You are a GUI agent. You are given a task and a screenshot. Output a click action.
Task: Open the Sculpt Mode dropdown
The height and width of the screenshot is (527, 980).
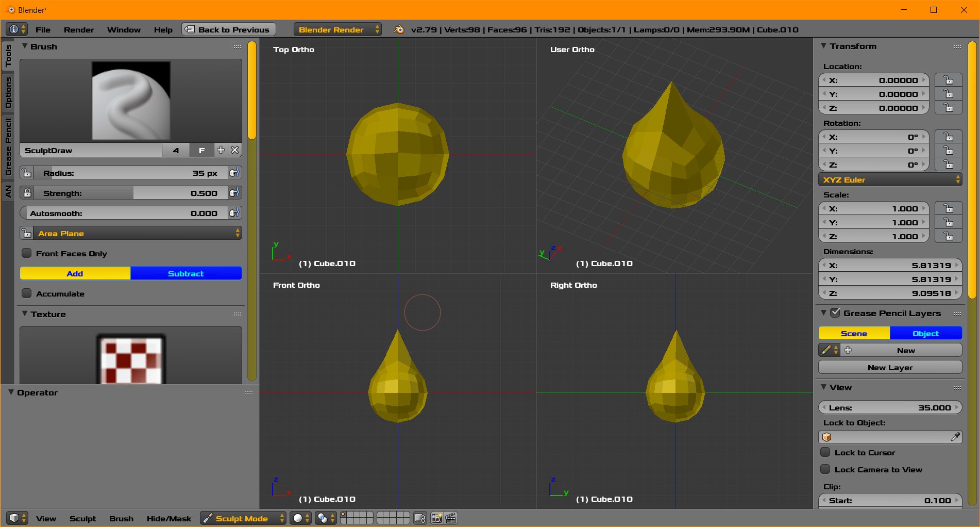click(243, 518)
